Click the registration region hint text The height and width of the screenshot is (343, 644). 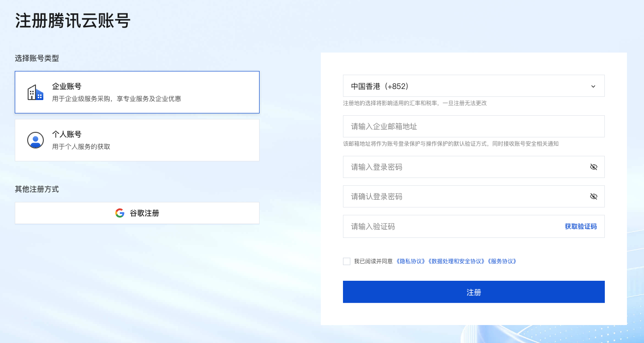pos(415,103)
